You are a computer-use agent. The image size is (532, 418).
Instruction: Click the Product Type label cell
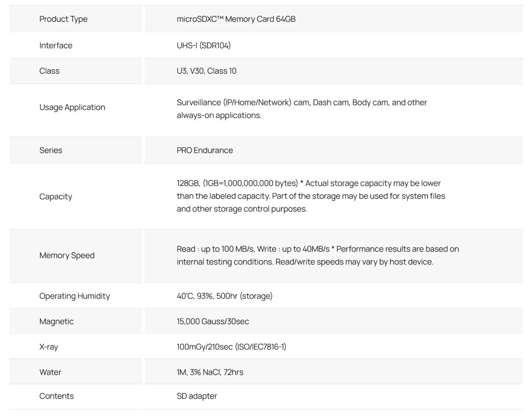[x=75, y=19]
